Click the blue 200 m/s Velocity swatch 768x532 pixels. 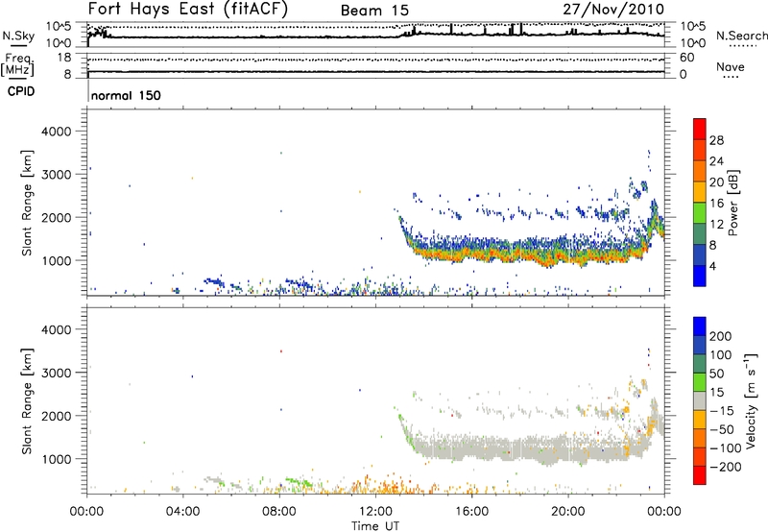(x=700, y=326)
